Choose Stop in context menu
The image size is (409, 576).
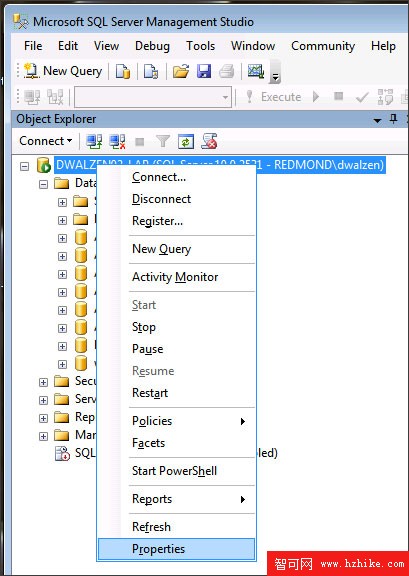coord(176,327)
